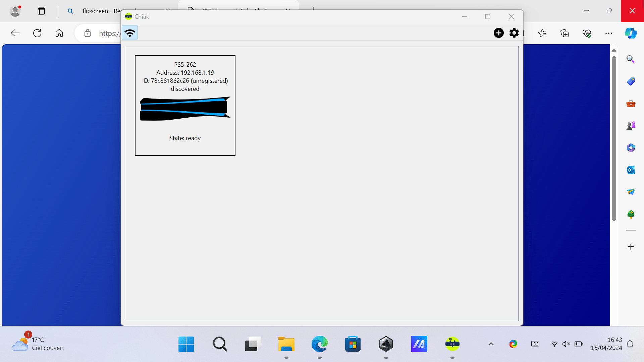The height and width of the screenshot is (362, 644).
Task: Click the "discovered" status text
Action: point(185,89)
